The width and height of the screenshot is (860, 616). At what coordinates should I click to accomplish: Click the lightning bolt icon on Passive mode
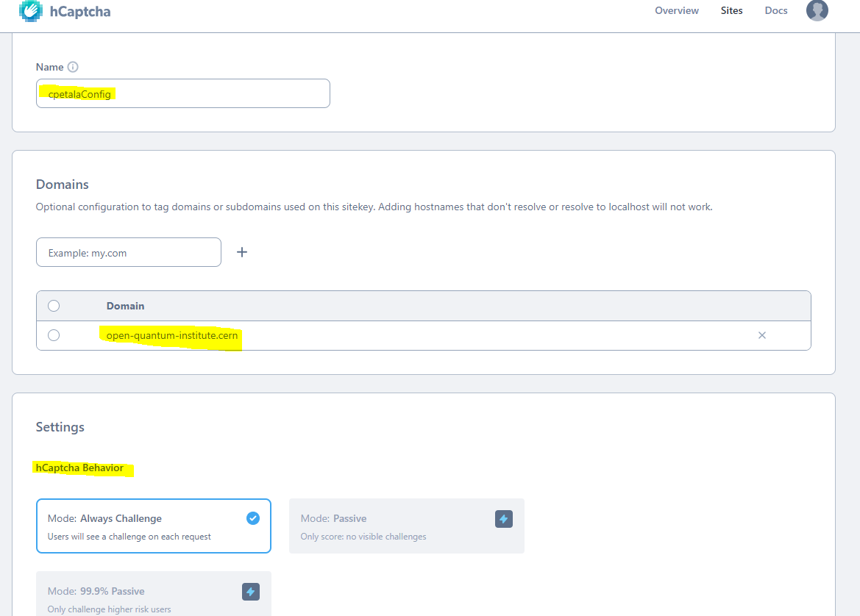point(504,518)
